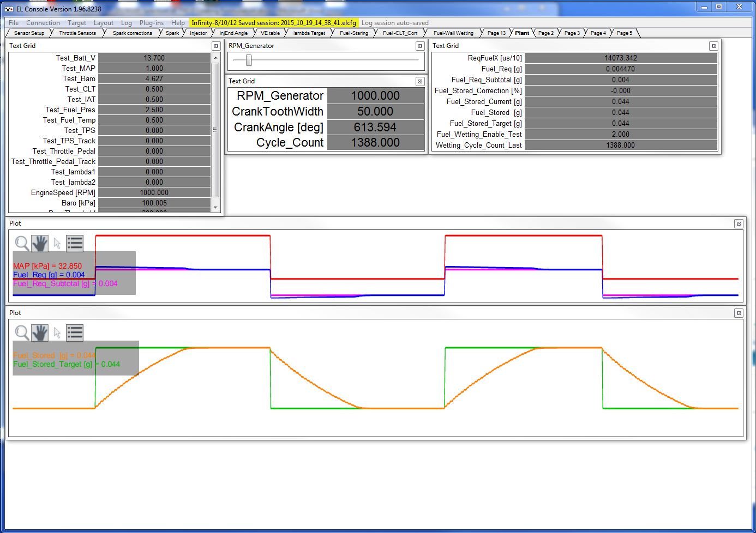Image resolution: width=756 pixels, height=533 pixels.
Task: Select the zoom magnifier in the top plot
Action: click(x=22, y=243)
